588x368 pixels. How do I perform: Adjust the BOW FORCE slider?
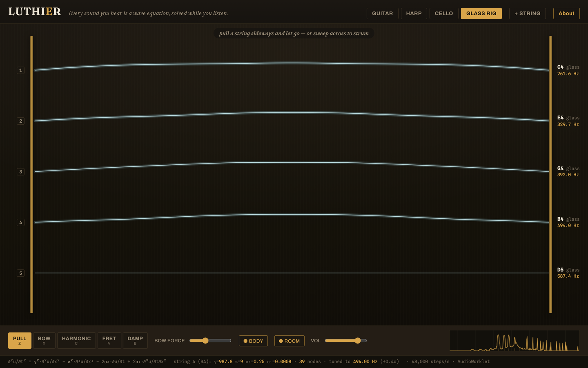210,341
